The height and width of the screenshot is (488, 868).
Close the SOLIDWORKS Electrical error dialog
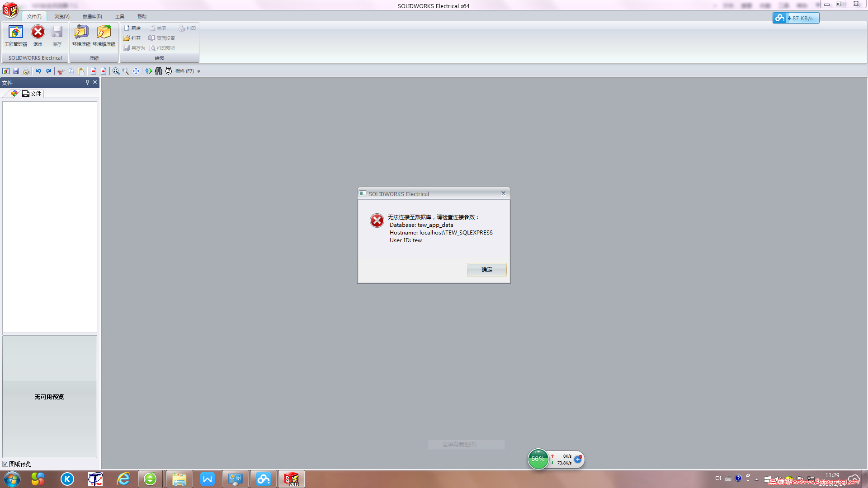click(x=503, y=193)
